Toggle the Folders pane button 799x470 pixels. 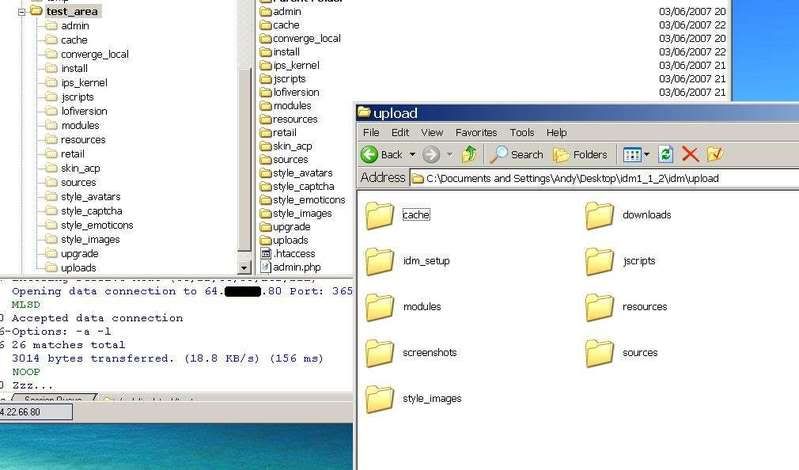click(x=580, y=154)
